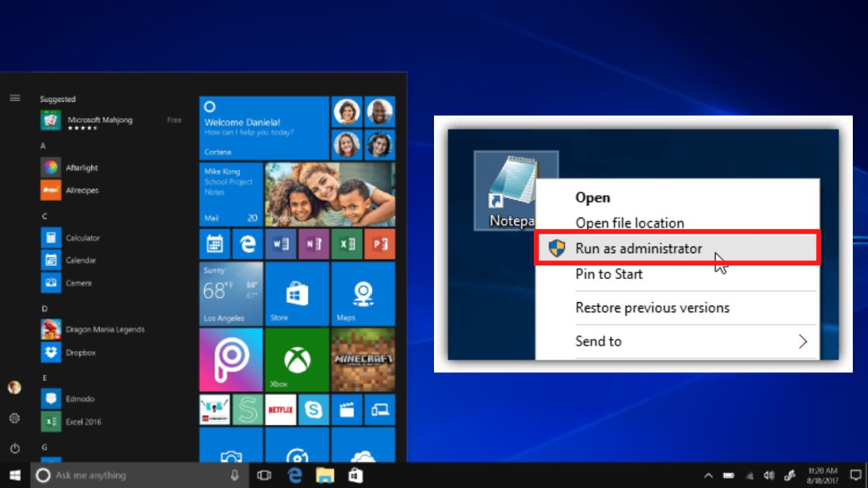Open the Skype tile

(313, 410)
